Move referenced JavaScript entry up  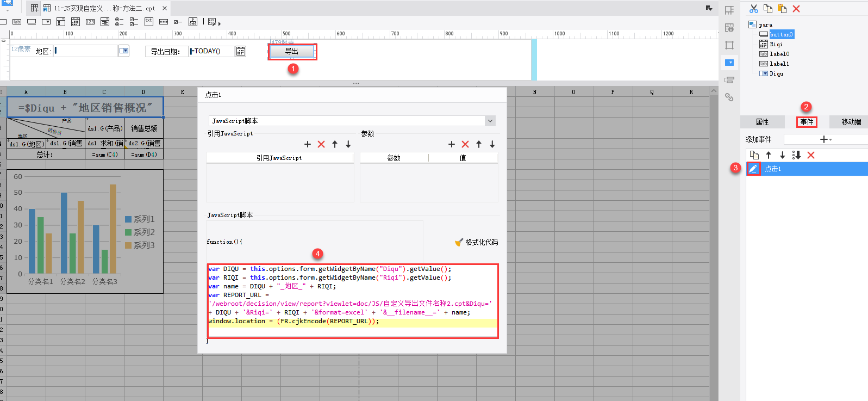(x=335, y=144)
